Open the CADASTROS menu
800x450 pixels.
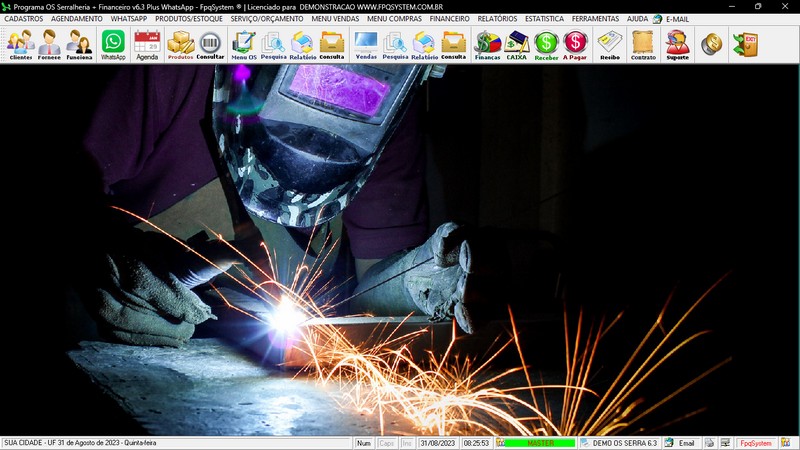tap(24, 19)
